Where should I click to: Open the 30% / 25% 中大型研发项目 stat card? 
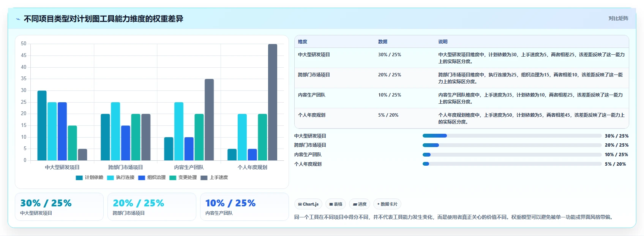point(59,207)
